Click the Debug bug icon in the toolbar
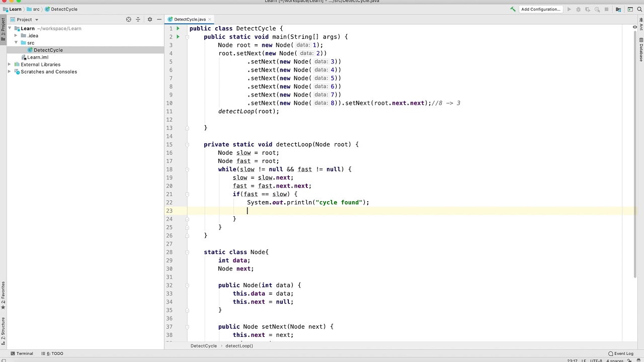This screenshot has height=362, width=644. click(578, 9)
